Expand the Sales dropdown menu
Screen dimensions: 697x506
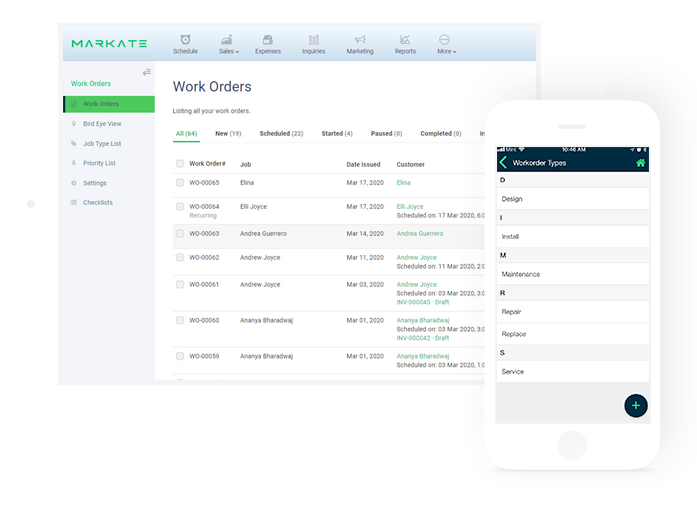(229, 51)
